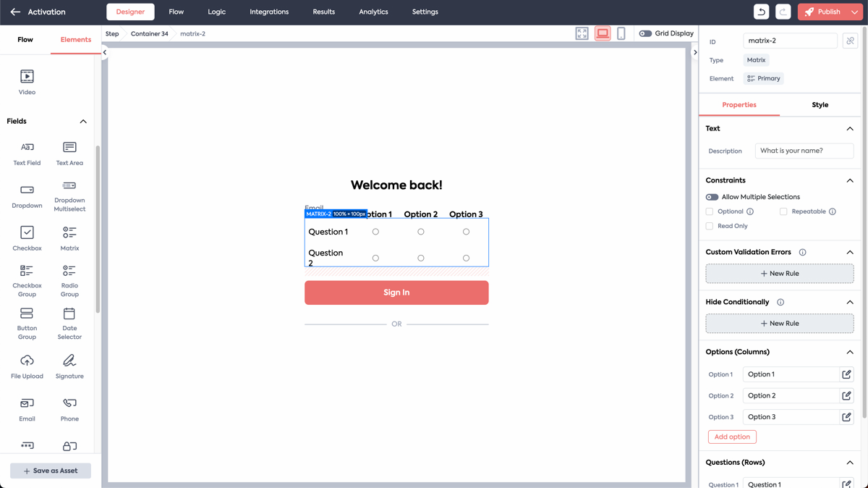Pick the Dropdown Multiselect element

[69, 196]
